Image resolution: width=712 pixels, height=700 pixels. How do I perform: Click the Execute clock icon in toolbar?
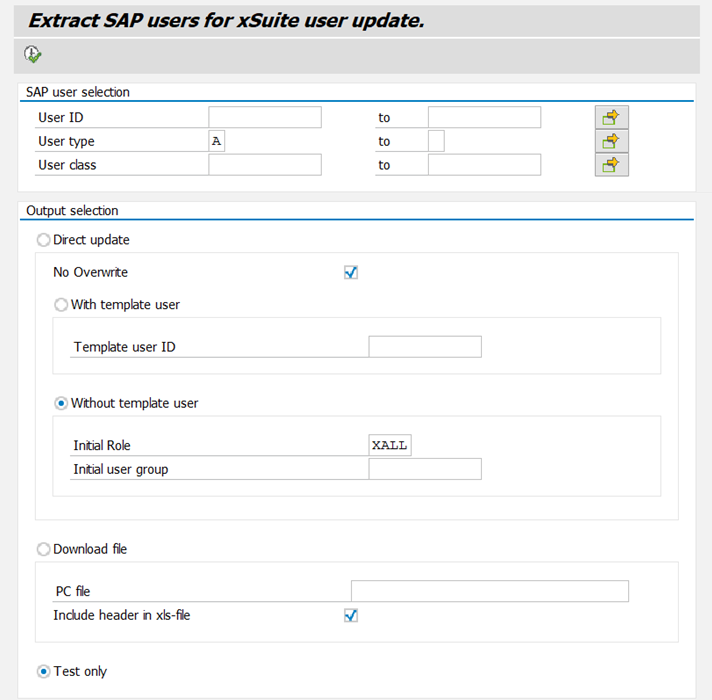(33, 54)
